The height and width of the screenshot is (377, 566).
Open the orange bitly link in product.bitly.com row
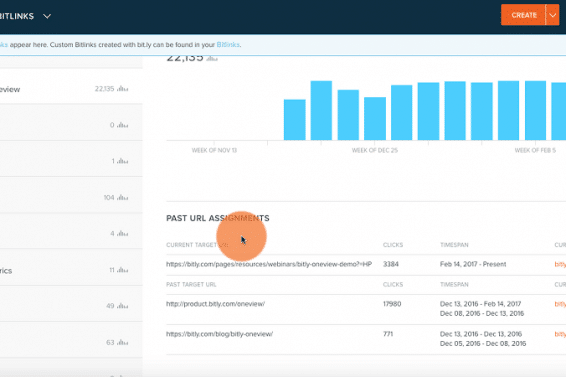[x=560, y=304]
